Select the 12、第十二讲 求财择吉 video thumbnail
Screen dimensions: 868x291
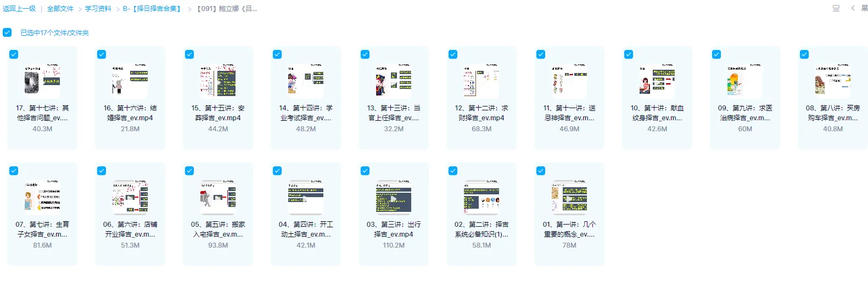coord(481,81)
